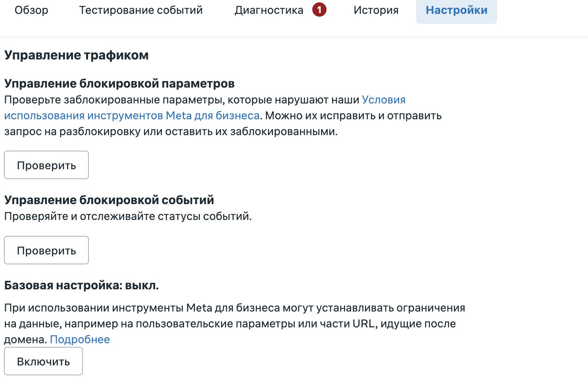Viewport: 588px width, 390px height.
Task: Select the highlighted Настройки tab
Action: pyautogui.click(x=457, y=10)
